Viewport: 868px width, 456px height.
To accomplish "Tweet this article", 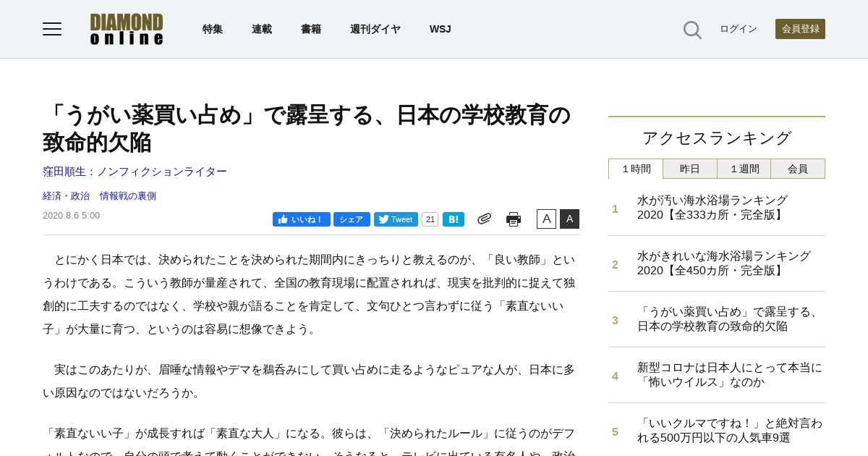I will 396,219.
